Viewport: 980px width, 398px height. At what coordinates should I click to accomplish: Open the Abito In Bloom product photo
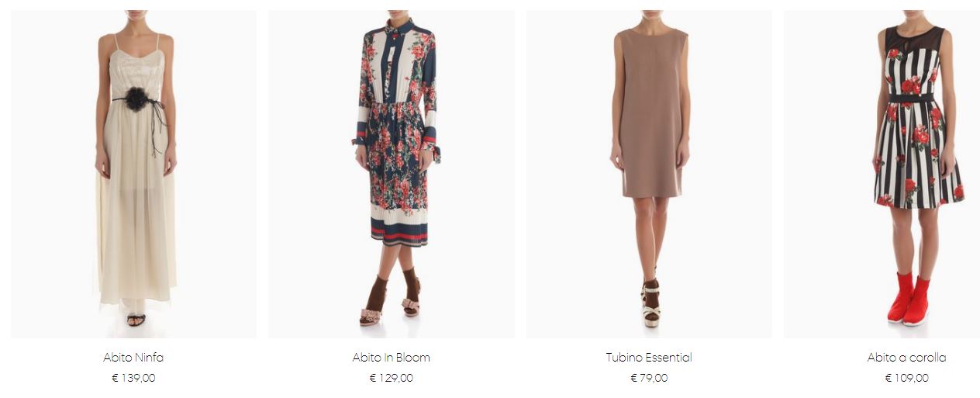[x=391, y=174]
